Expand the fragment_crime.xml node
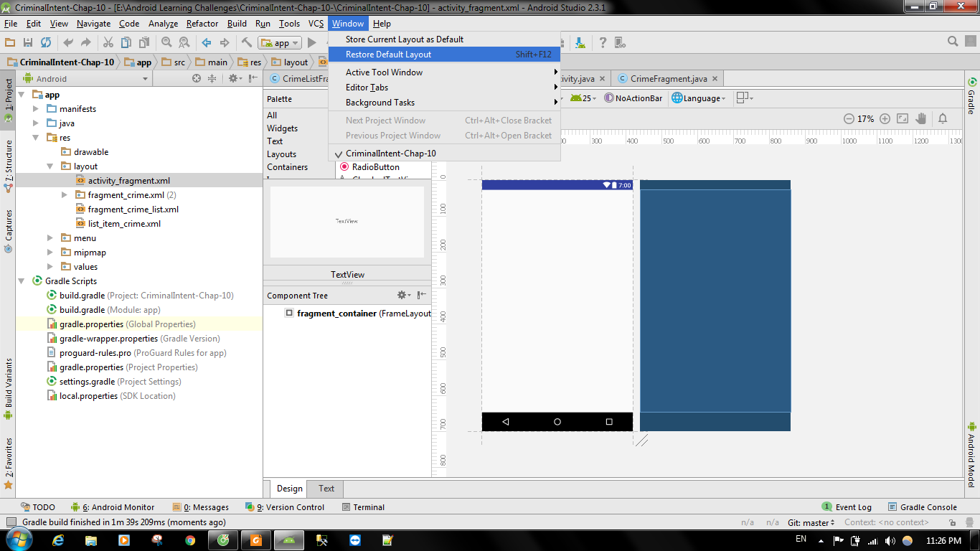980x551 pixels. pos(65,194)
